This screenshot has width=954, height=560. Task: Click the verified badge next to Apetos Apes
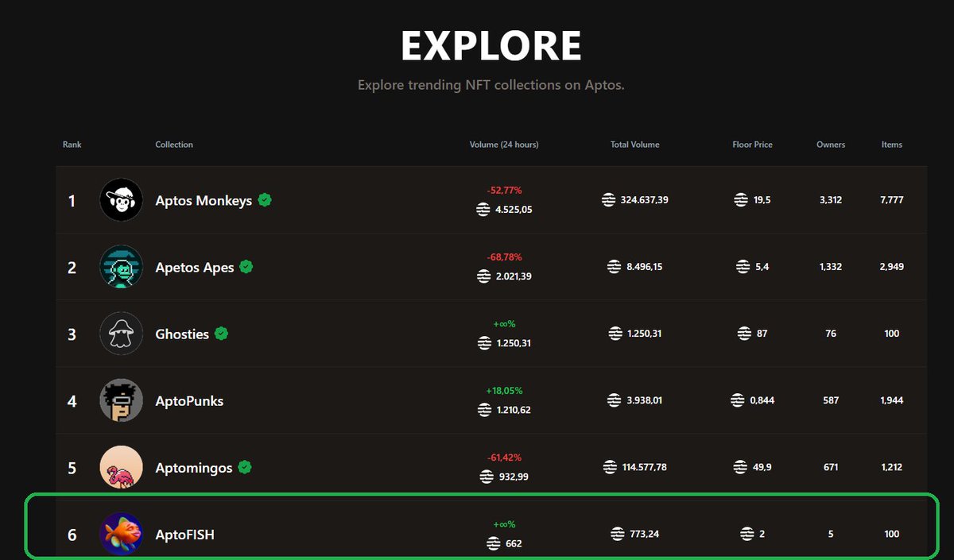[x=246, y=267]
